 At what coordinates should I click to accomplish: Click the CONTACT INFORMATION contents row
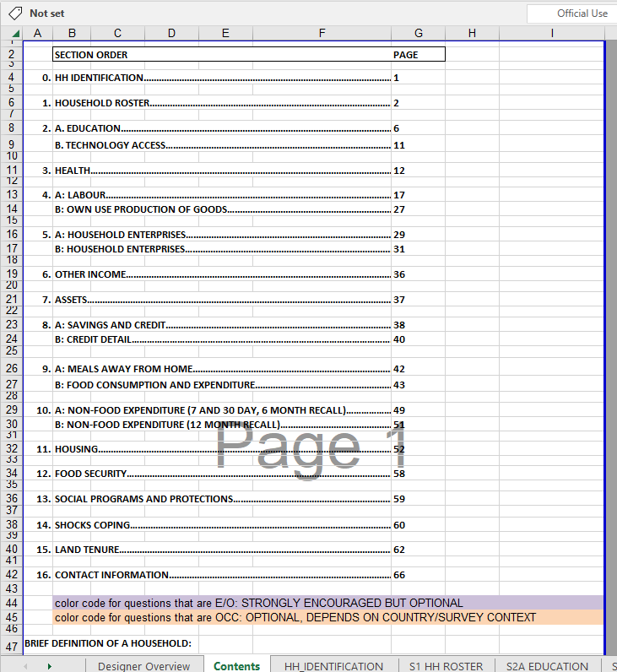[111, 575]
